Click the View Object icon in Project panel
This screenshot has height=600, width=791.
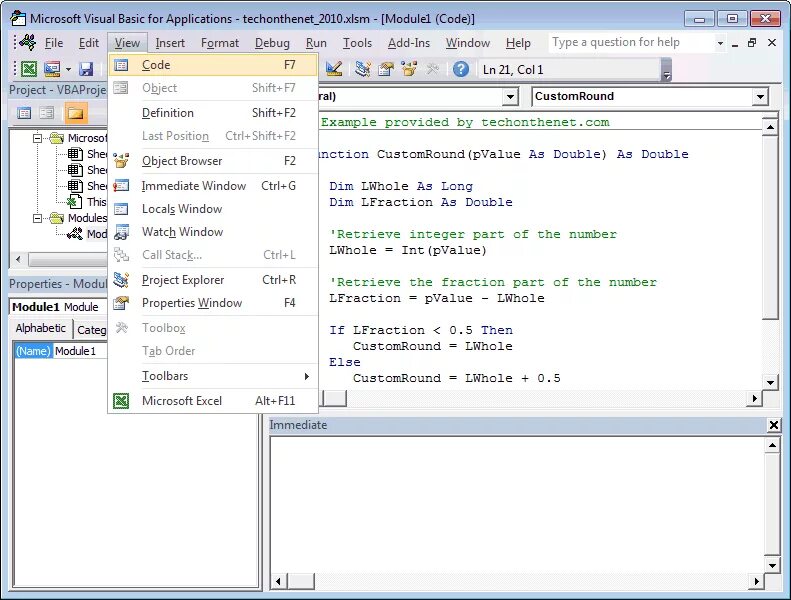point(46,113)
